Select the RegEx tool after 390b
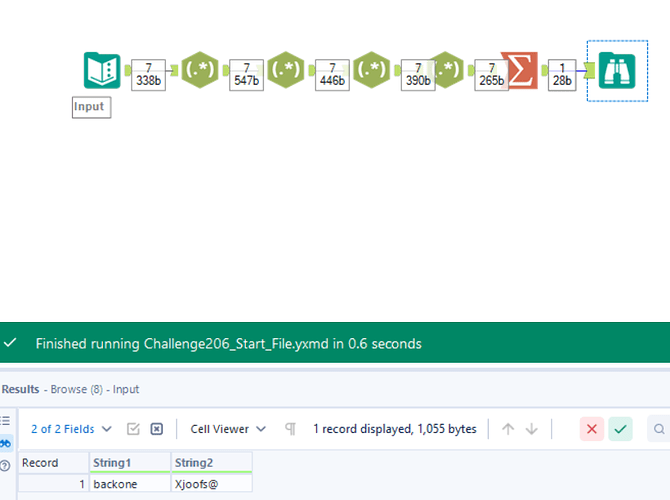 click(449, 70)
